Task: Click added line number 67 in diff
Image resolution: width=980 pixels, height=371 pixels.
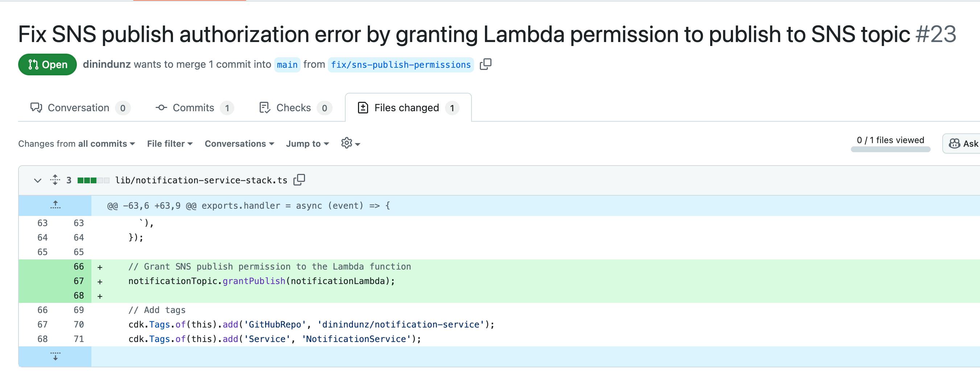Action: click(x=79, y=281)
